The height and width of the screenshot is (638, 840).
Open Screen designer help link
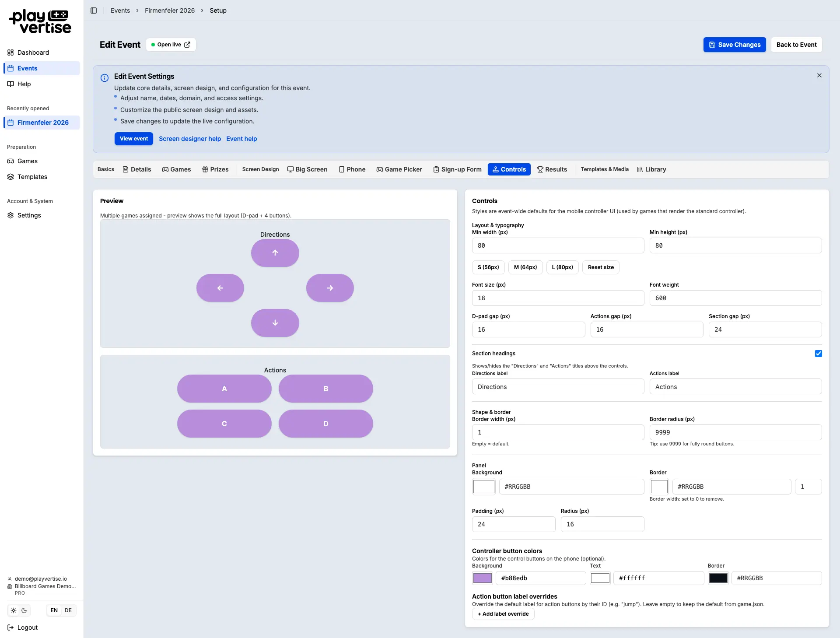click(x=190, y=139)
